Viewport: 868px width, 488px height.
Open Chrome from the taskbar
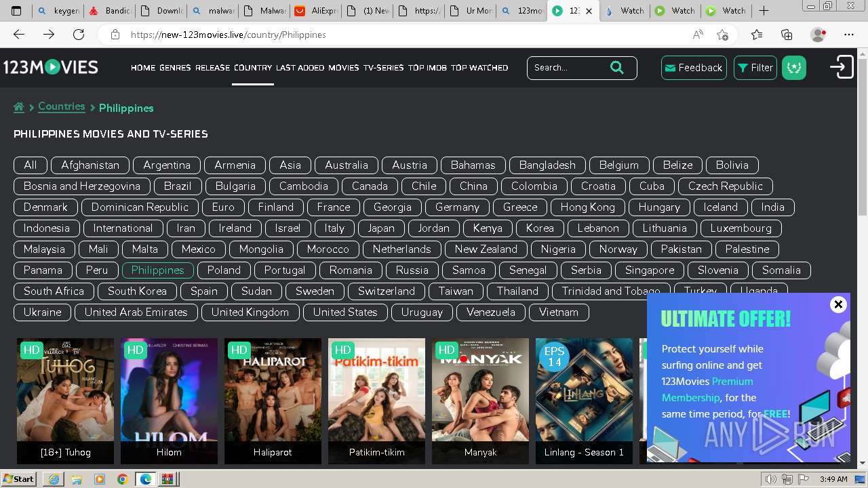click(x=123, y=479)
